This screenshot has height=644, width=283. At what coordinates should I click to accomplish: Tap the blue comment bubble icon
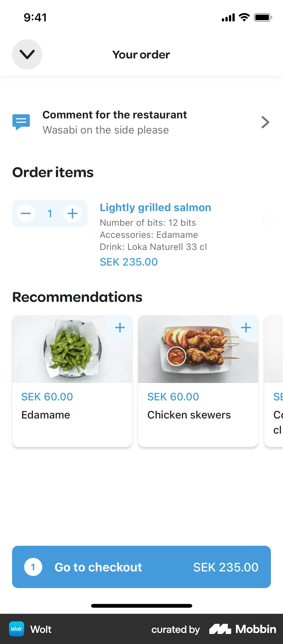click(21, 122)
